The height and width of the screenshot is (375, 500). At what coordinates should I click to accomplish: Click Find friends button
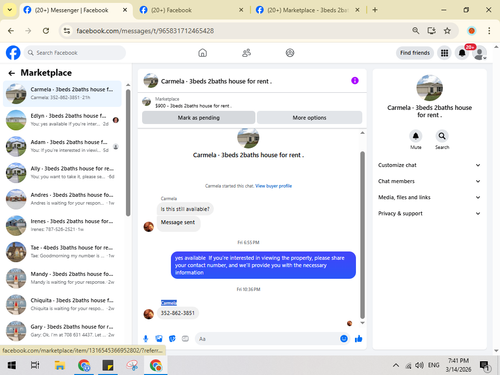point(415,53)
